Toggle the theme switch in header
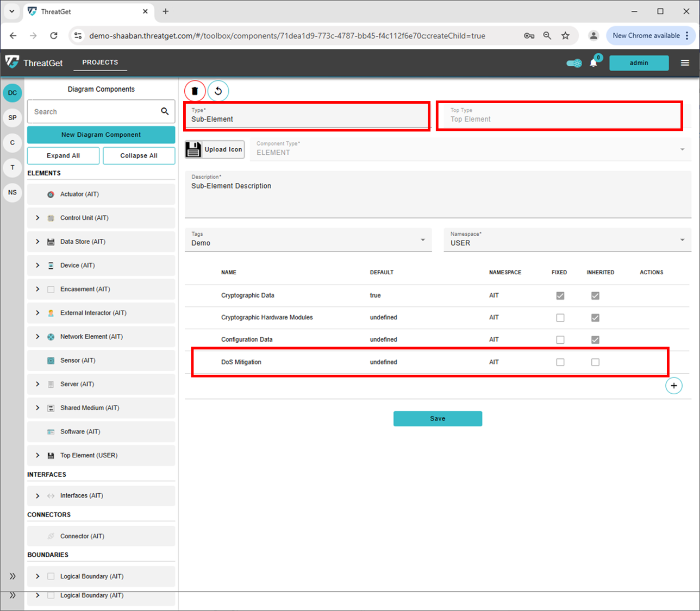 coord(573,63)
